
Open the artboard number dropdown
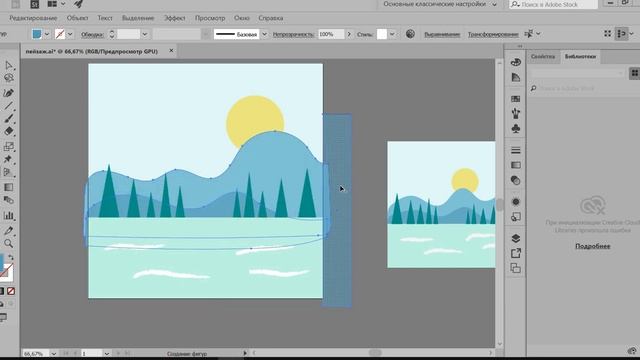point(106,353)
